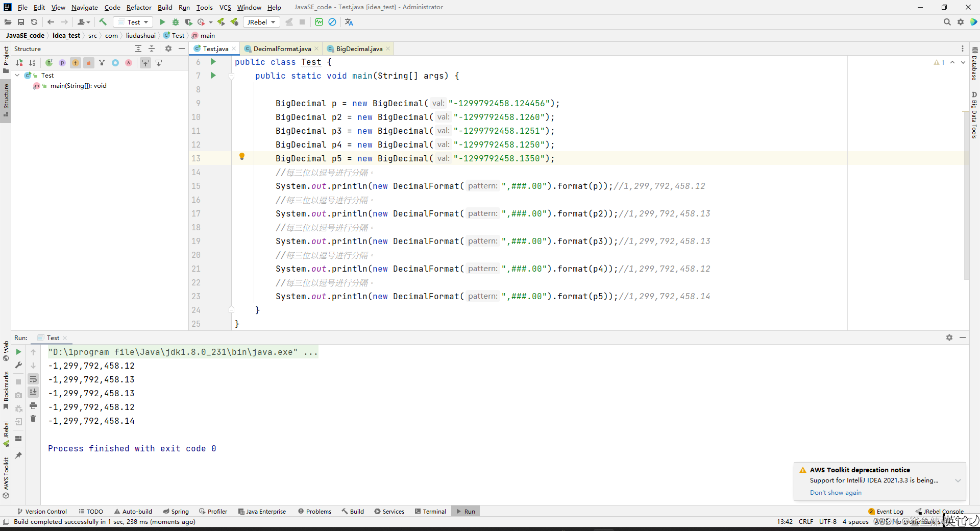Click the layout icon in Run panel
The width and height of the screenshot is (980, 531).
(x=18, y=439)
